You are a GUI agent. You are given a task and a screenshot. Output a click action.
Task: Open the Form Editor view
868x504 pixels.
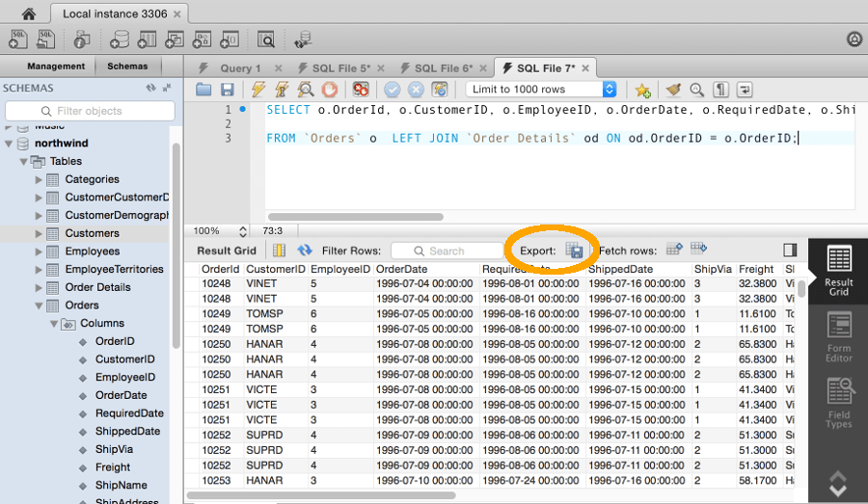tap(839, 337)
